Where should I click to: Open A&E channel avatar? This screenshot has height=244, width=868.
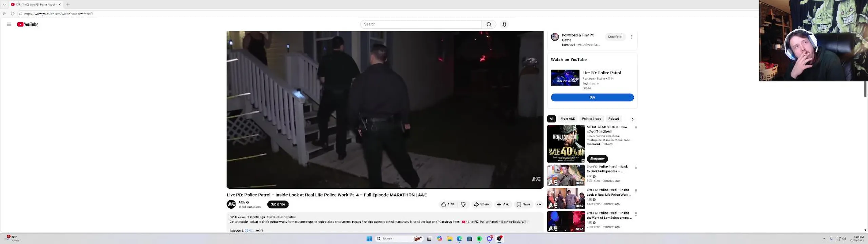click(231, 204)
